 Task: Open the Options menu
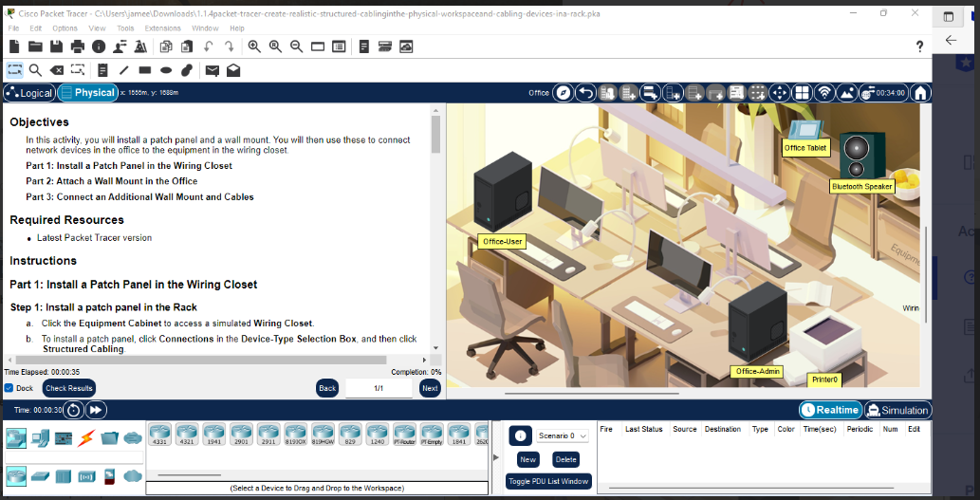(65, 28)
